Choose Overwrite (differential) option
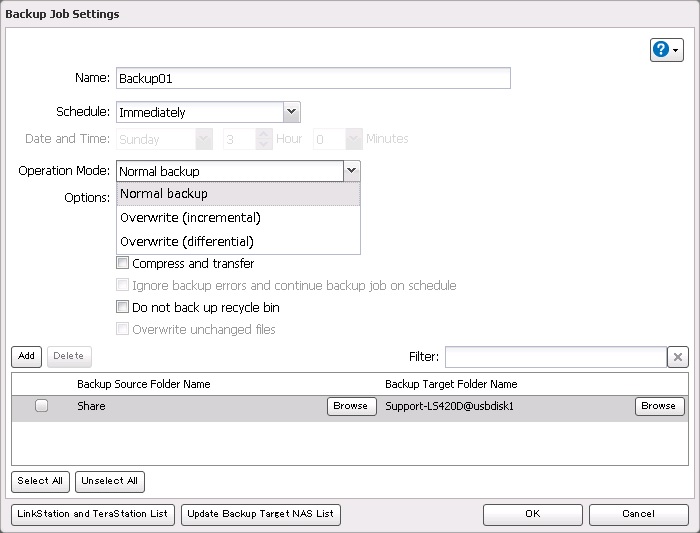Screen dimensions: 700x533 click(238, 242)
